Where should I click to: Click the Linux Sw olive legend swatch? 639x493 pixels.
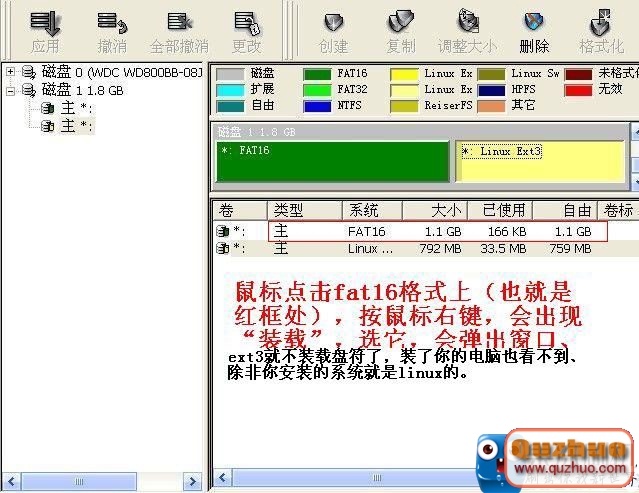pos(491,74)
